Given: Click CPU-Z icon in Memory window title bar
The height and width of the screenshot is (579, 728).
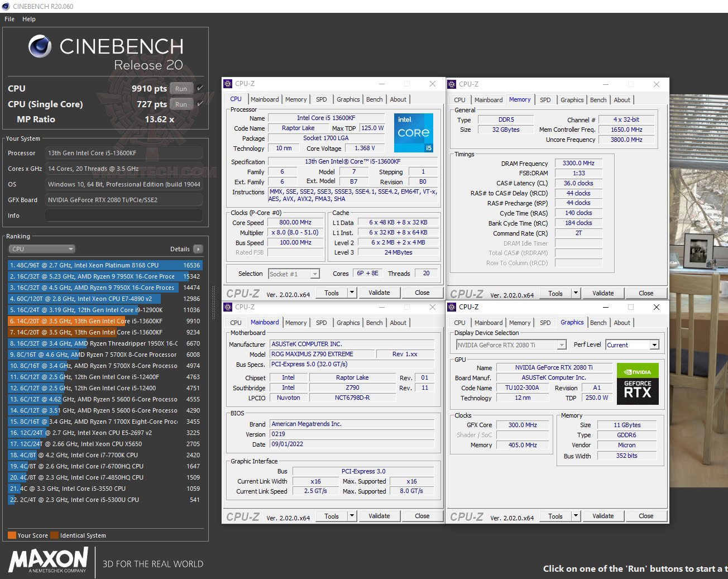Looking at the screenshot, I should click(452, 84).
